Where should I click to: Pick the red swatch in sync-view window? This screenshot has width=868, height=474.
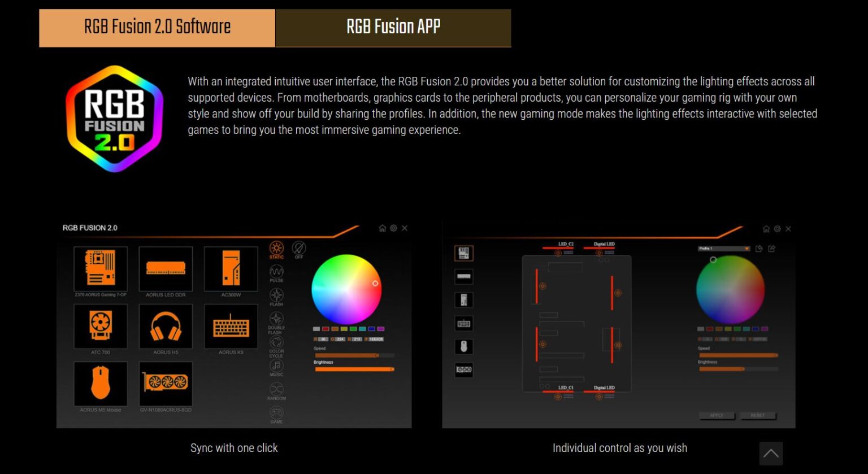tap(325, 329)
